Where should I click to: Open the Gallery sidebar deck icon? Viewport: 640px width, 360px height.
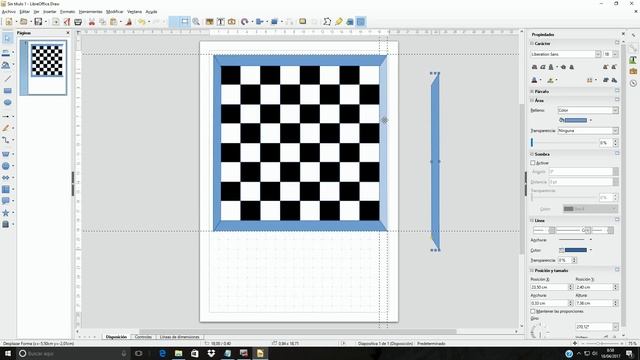(x=633, y=71)
